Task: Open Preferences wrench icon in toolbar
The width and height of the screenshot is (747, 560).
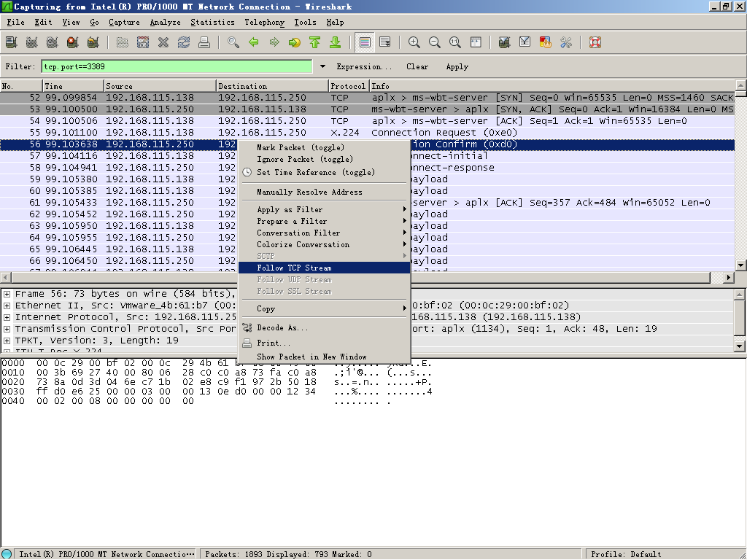Action: tap(565, 42)
